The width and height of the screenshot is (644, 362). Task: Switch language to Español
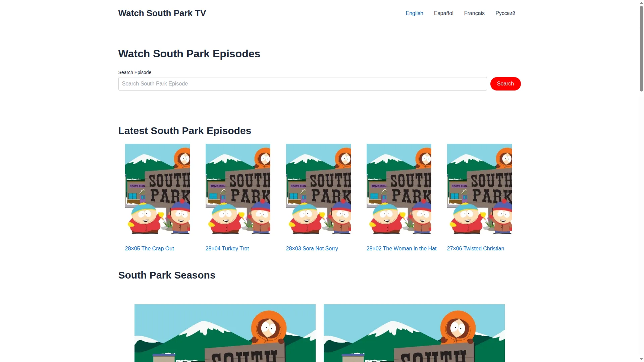pos(443,13)
